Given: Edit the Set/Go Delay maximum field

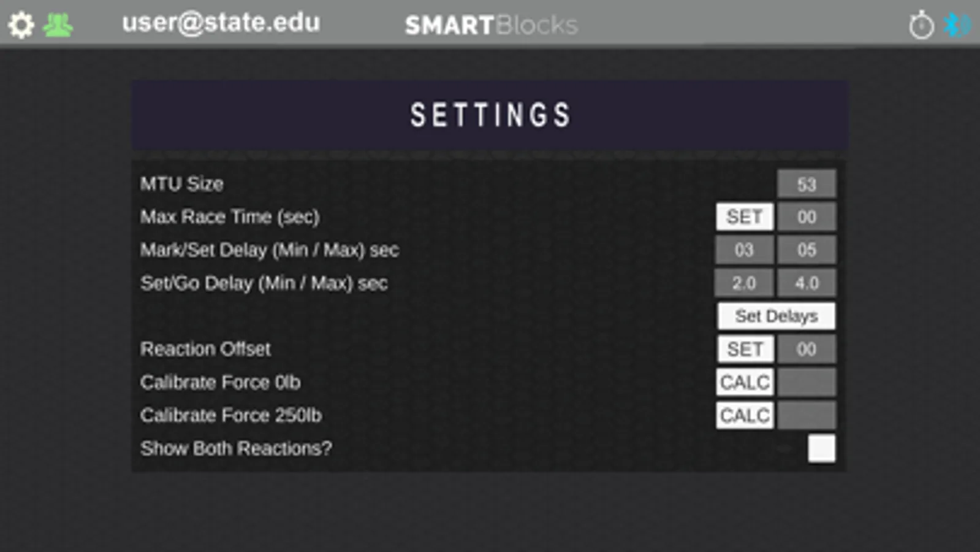Looking at the screenshot, I should pyautogui.click(x=806, y=283).
